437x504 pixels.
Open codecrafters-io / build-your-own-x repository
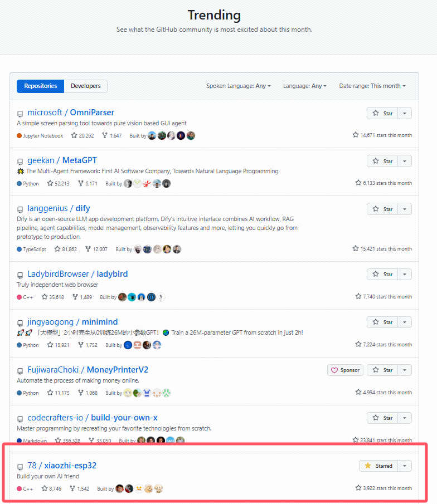click(x=93, y=418)
